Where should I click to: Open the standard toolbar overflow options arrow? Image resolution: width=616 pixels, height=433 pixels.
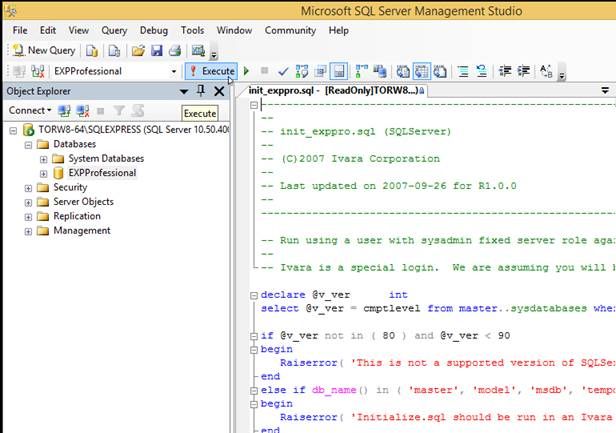[214, 53]
